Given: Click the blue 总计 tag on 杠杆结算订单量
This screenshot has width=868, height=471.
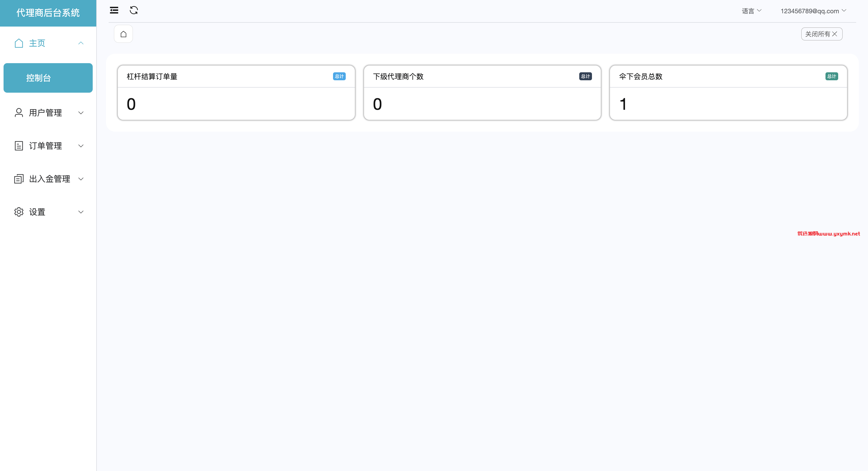Looking at the screenshot, I should tap(339, 76).
